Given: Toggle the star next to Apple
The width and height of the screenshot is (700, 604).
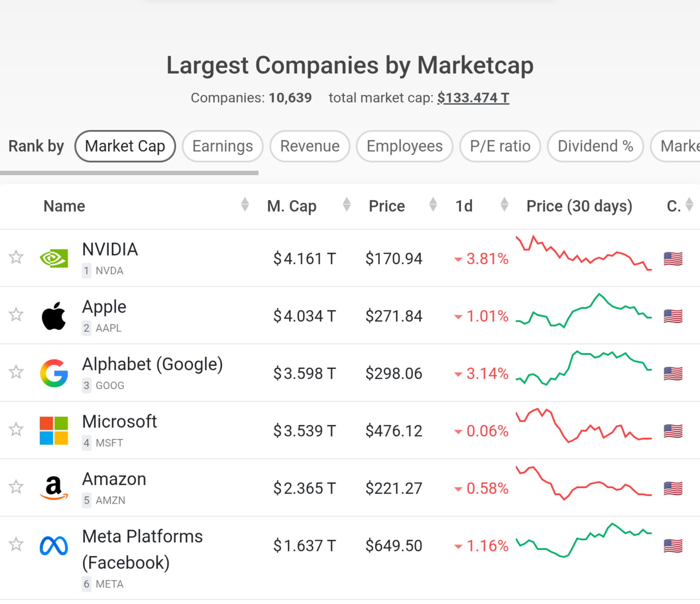Looking at the screenshot, I should [16, 315].
